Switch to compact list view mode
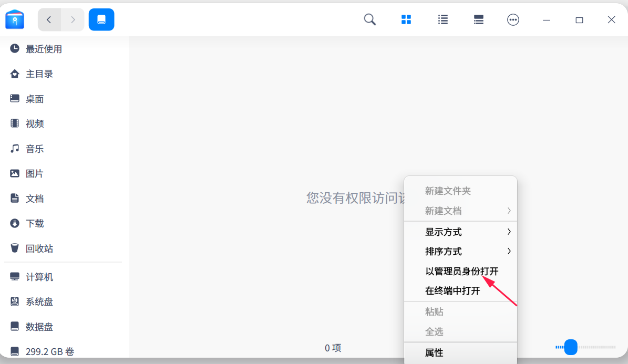The height and width of the screenshot is (364, 628). pos(478,19)
